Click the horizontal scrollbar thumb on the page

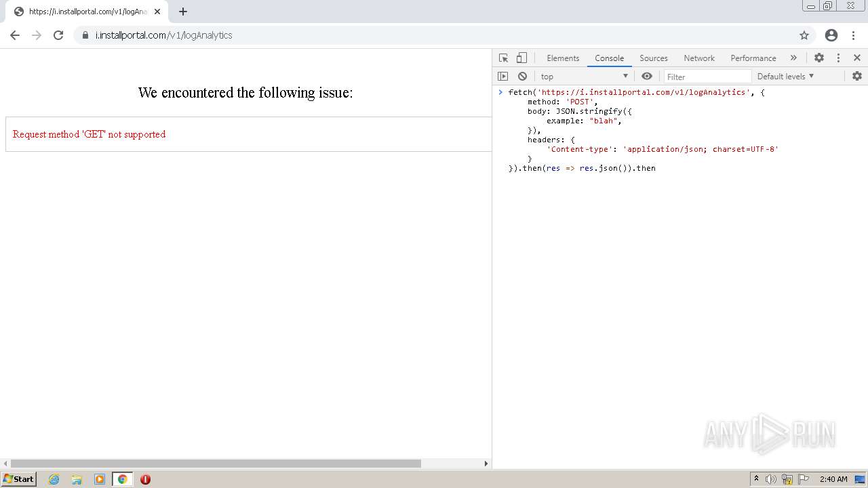[216, 464]
